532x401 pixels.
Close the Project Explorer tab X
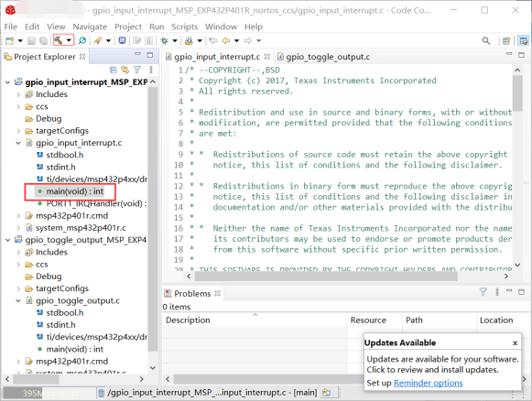82,57
